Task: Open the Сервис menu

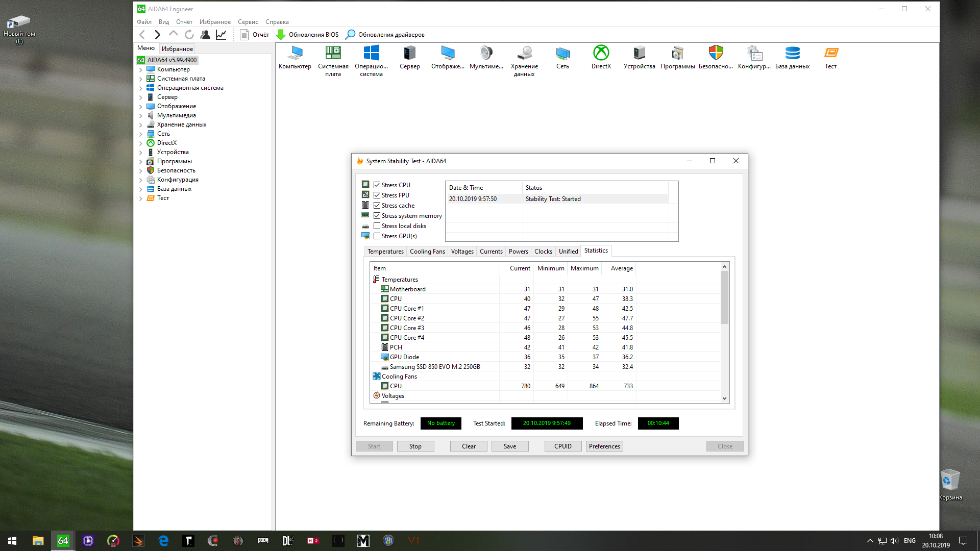Action: (248, 22)
